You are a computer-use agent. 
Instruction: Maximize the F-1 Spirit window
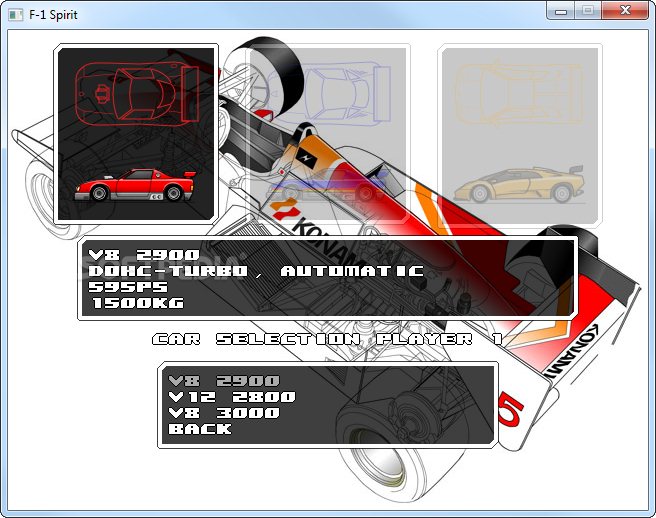(x=588, y=10)
